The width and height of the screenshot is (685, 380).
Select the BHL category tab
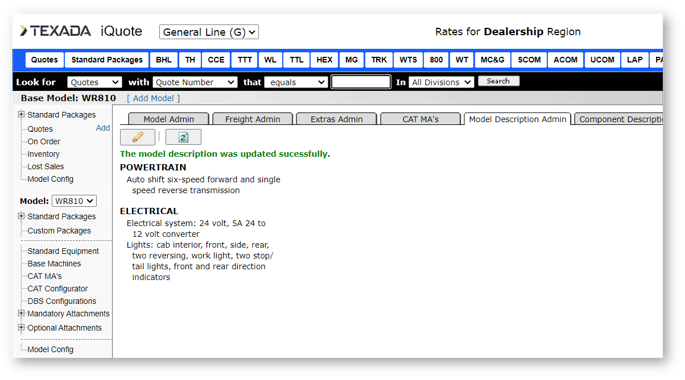point(163,60)
